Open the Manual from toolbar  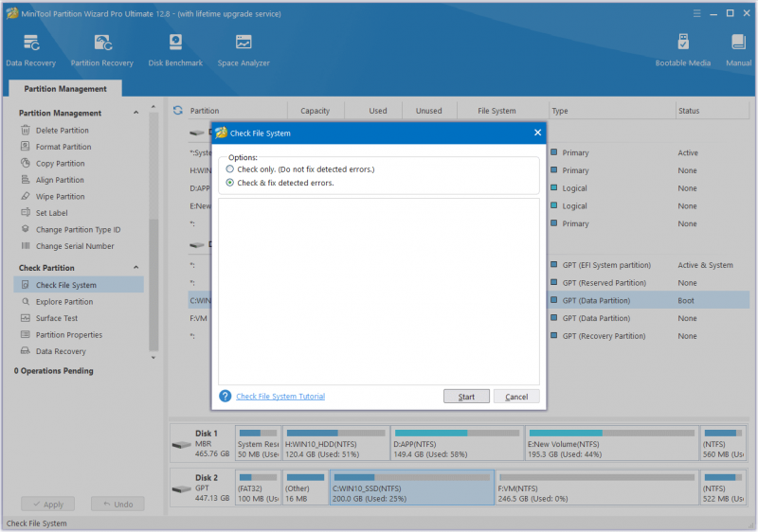click(x=738, y=50)
